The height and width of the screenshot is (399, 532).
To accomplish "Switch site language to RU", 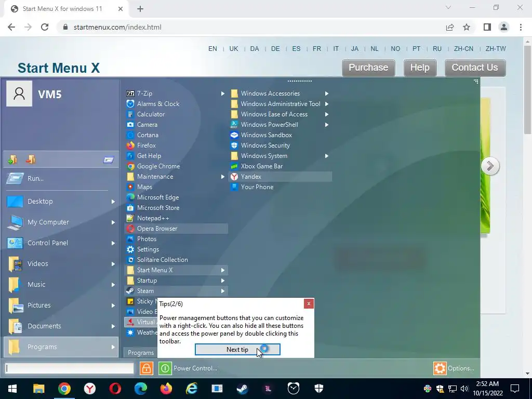I will [x=437, y=48].
